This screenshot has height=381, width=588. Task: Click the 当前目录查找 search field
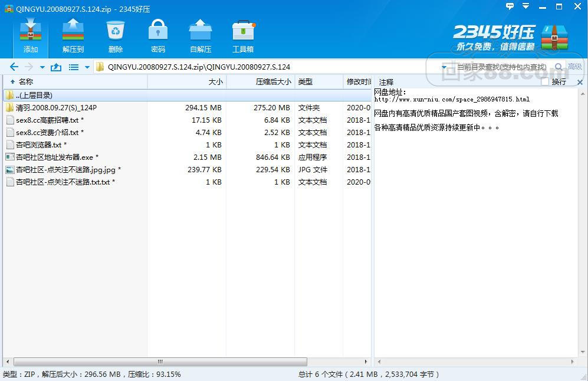point(502,67)
